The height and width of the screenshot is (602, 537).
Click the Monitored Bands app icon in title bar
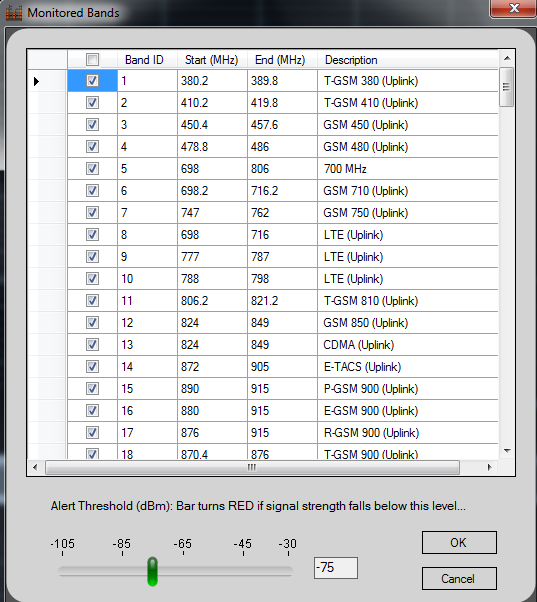point(13,12)
